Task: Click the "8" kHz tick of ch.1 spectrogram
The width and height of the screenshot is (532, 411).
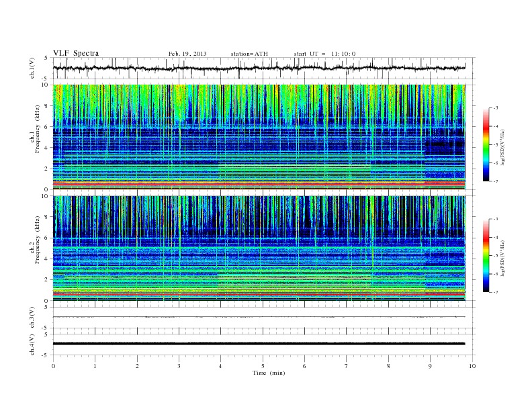Action: coord(47,106)
